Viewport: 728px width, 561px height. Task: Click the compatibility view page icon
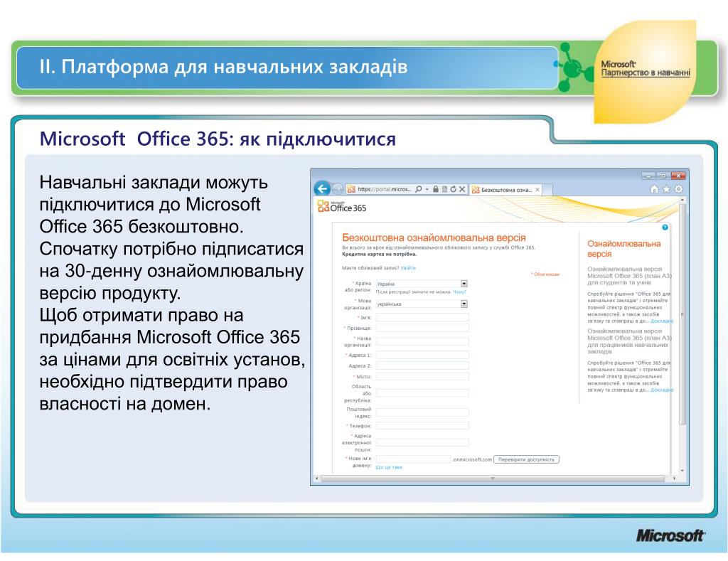pos(444,189)
